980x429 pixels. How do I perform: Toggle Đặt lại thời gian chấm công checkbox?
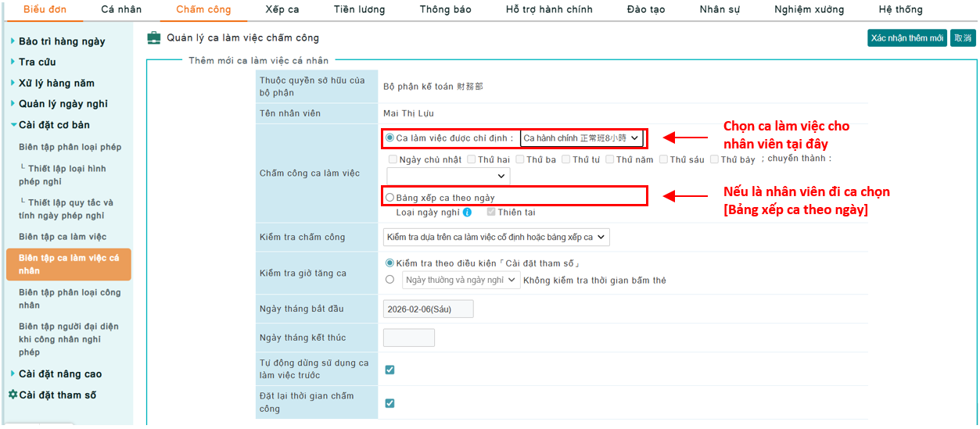(x=389, y=403)
